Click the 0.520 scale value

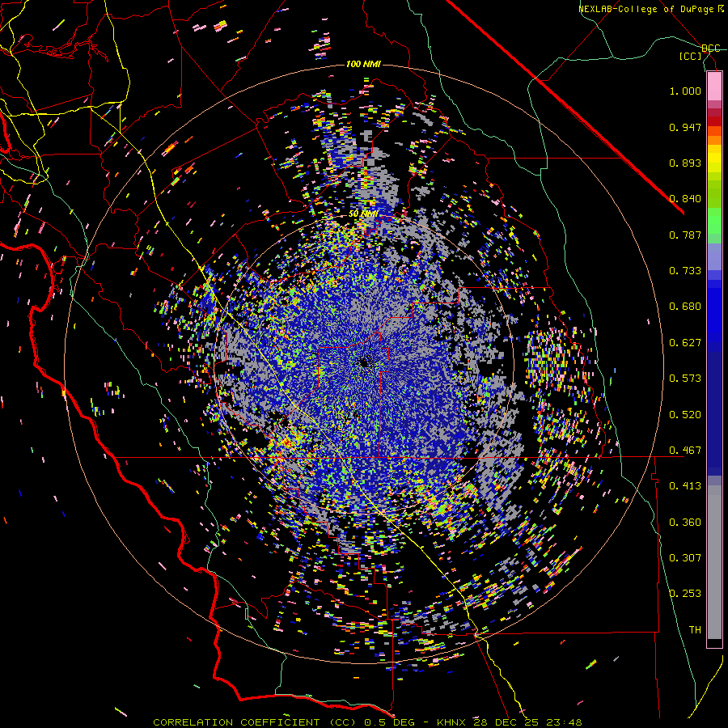pyautogui.click(x=685, y=415)
